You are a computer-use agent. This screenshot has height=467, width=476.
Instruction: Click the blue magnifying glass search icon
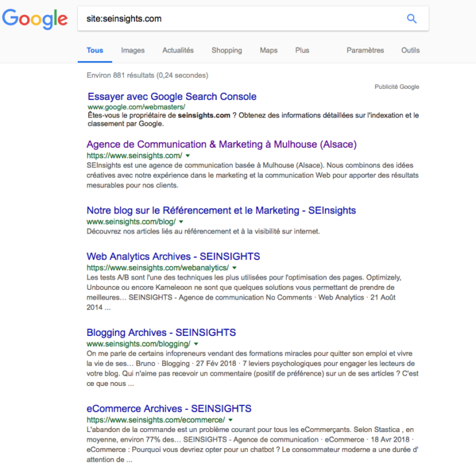[x=412, y=19]
